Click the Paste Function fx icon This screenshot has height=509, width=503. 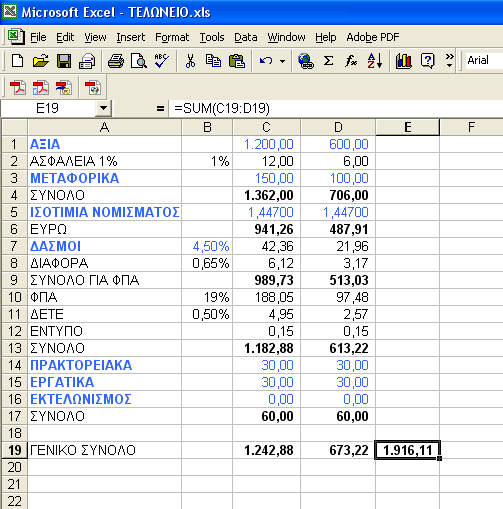(351, 61)
